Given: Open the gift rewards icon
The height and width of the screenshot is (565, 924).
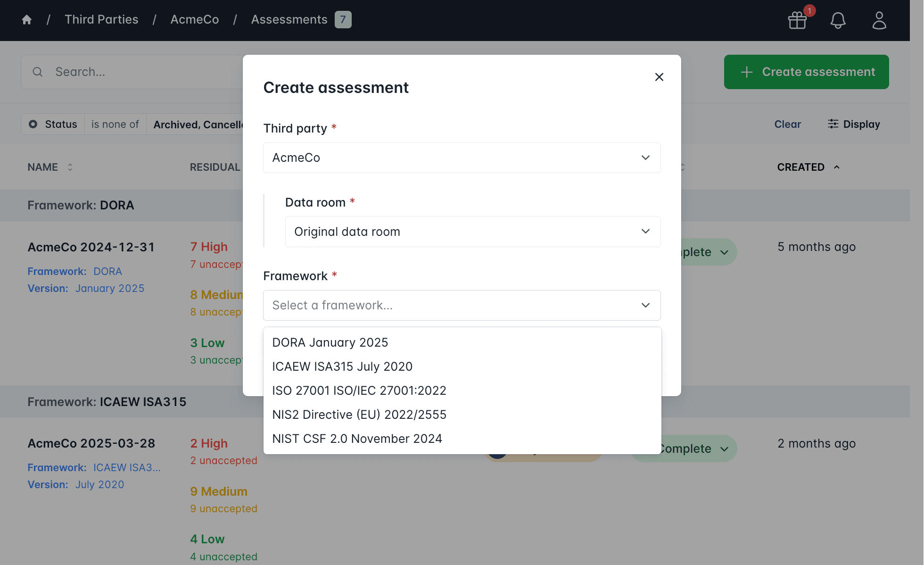Looking at the screenshot, I should (798, 20).
